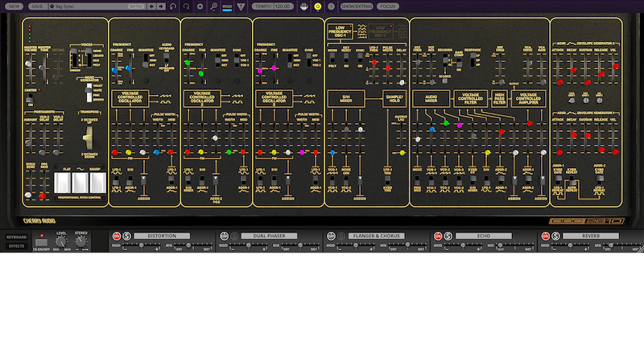Click the FOCUS button
Viewport: 644px width, 354px height.
pos(388,6)
